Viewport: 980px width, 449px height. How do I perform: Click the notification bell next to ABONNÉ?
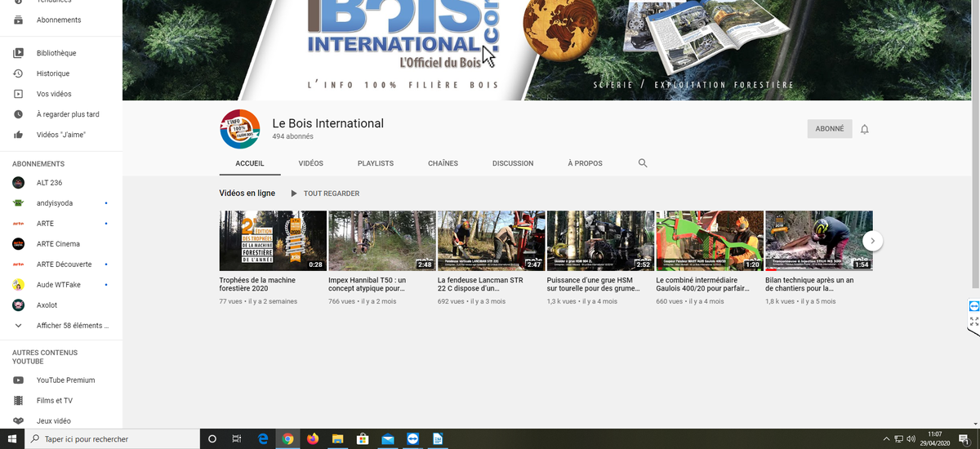coord(865,129)
